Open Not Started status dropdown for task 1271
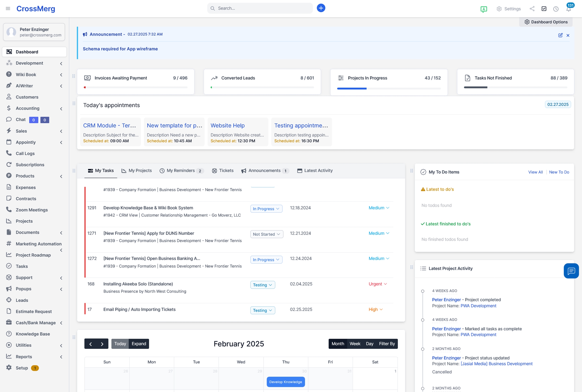Viewport: 582px width, 392px height. point(266,234)
